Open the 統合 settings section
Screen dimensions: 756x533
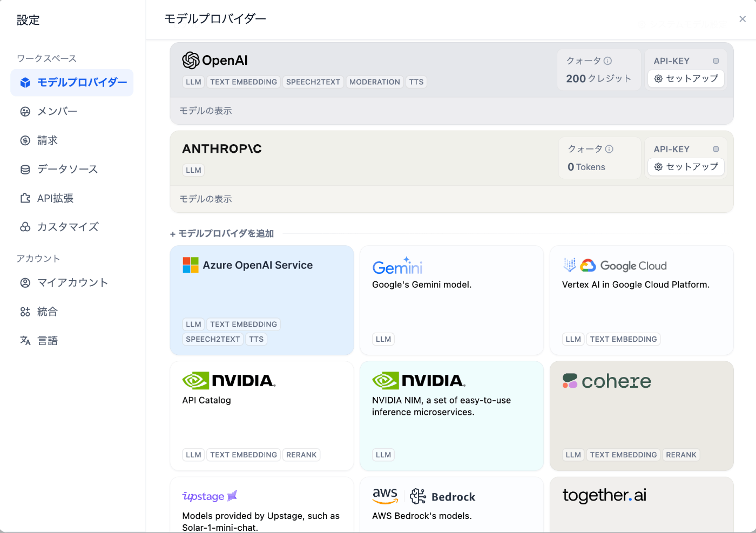coord(72,312)
